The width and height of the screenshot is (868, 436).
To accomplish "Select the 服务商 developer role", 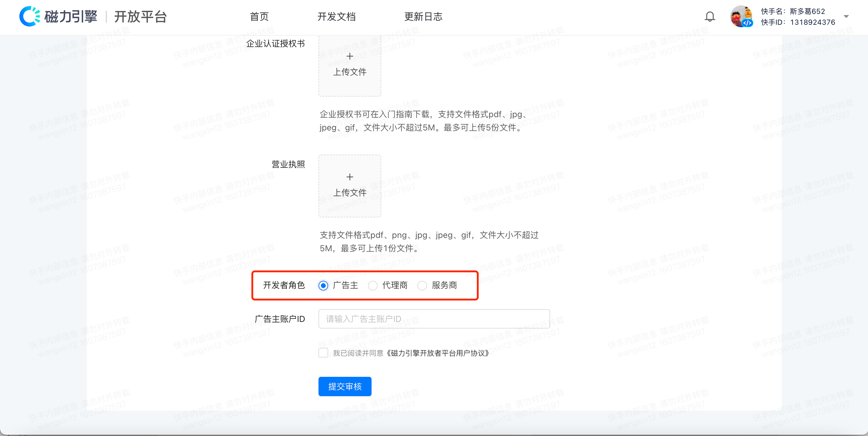I will click(x=422, y=286).
